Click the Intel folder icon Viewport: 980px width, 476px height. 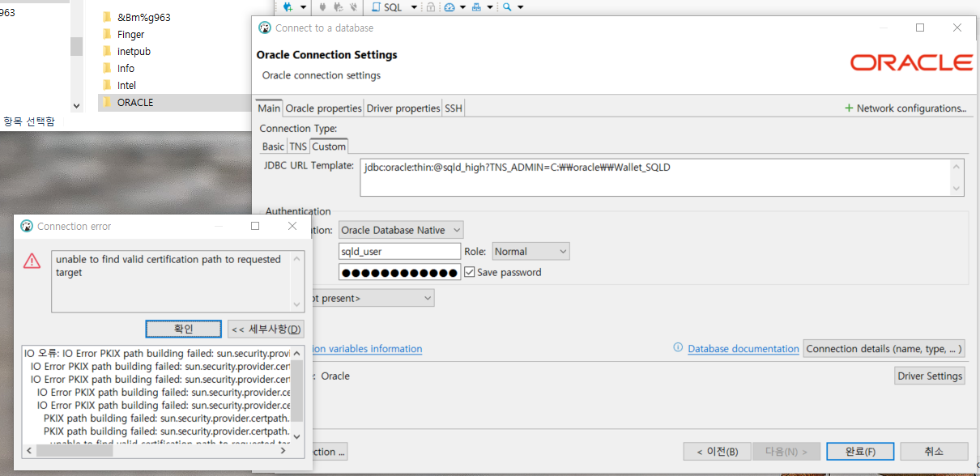107,85
